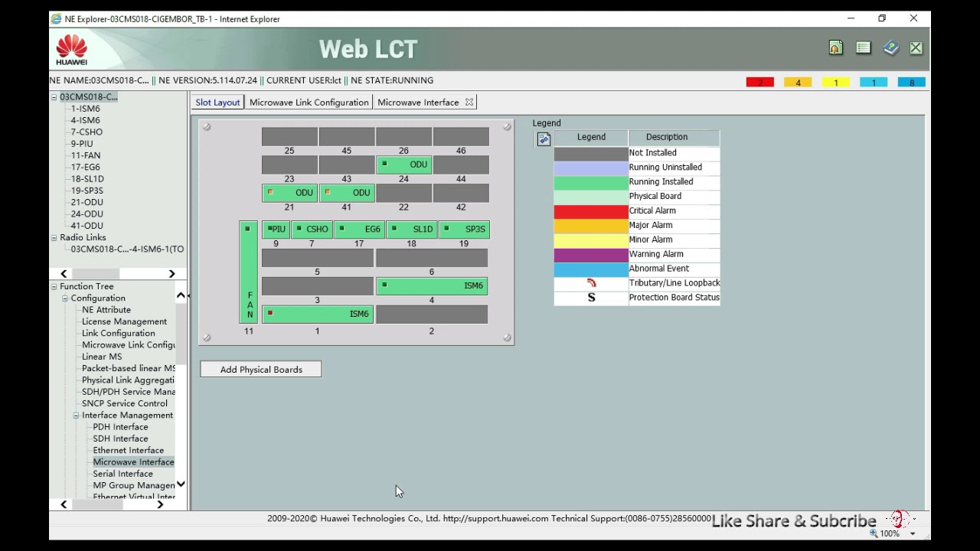
Task: Click the empty slot 2 in layout
Action: 432,314
